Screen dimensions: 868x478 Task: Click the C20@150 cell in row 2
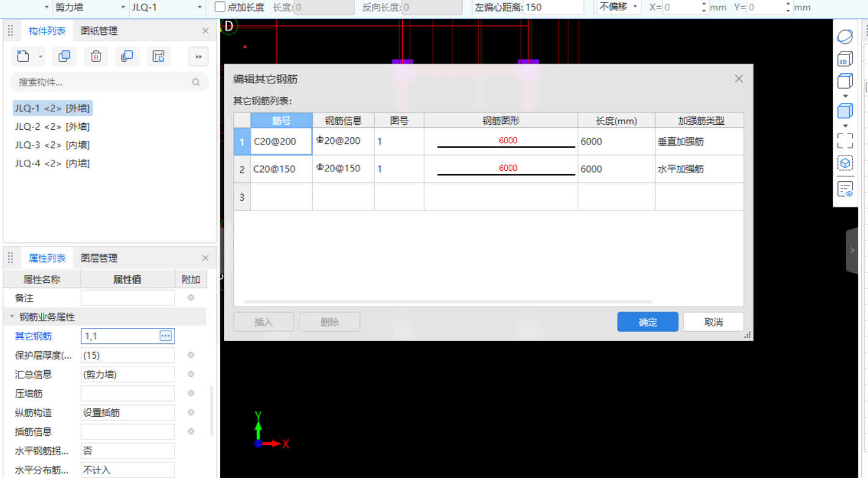click(282, 169)
